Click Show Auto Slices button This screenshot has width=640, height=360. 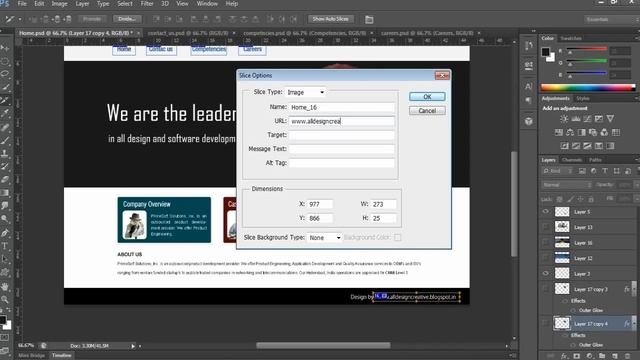331,19
